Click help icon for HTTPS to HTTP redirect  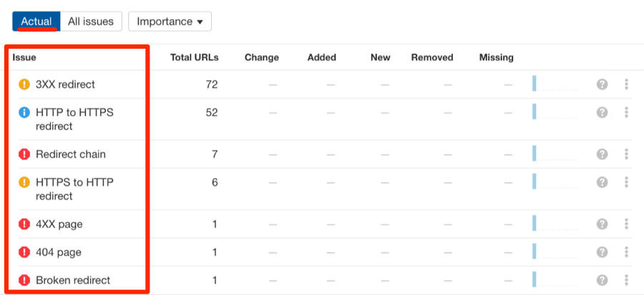click(x=602, y=182)
